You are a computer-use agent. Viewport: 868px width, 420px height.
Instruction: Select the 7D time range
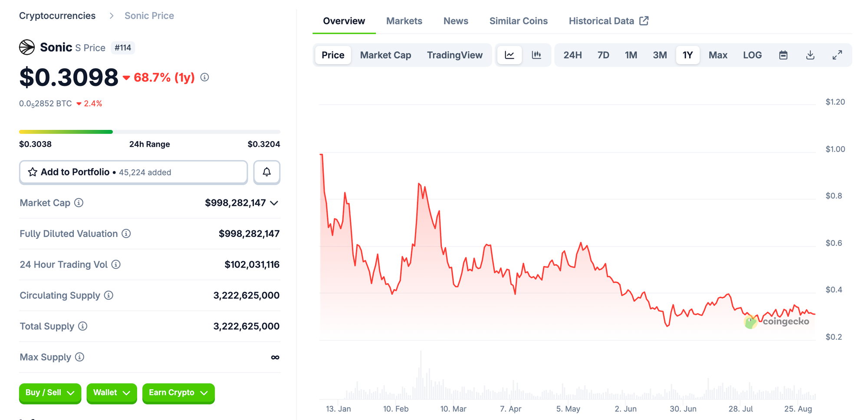click(x=603, y=55)
